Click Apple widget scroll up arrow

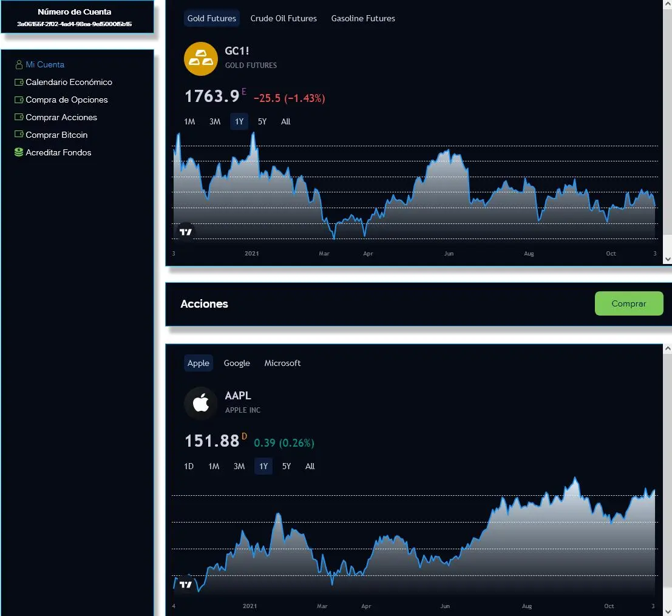click(x=668, y=348)
